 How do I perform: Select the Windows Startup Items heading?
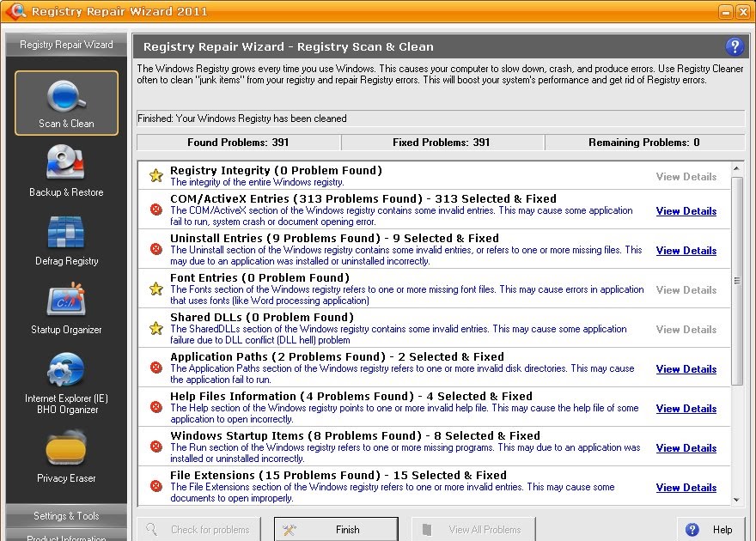[x=355, y=436]
